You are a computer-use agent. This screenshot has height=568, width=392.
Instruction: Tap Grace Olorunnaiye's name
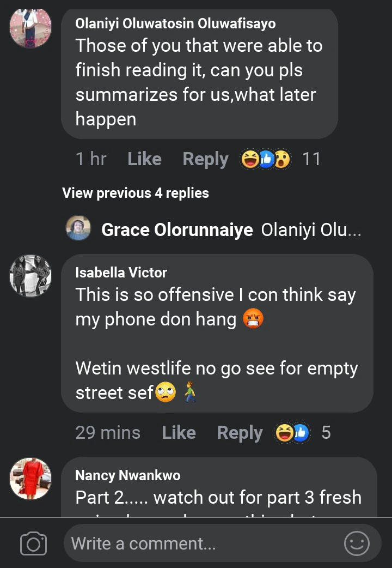pyautogui.click(x=177, y=229)
